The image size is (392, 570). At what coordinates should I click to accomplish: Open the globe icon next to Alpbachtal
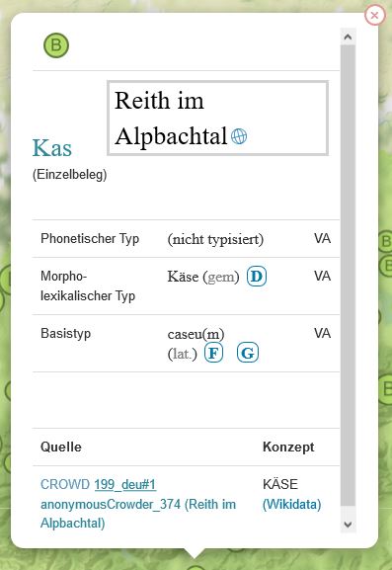tap(239, 136)
